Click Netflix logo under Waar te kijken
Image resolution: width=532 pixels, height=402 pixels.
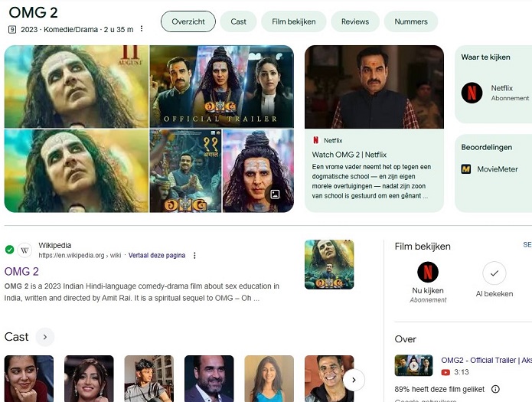472,93
